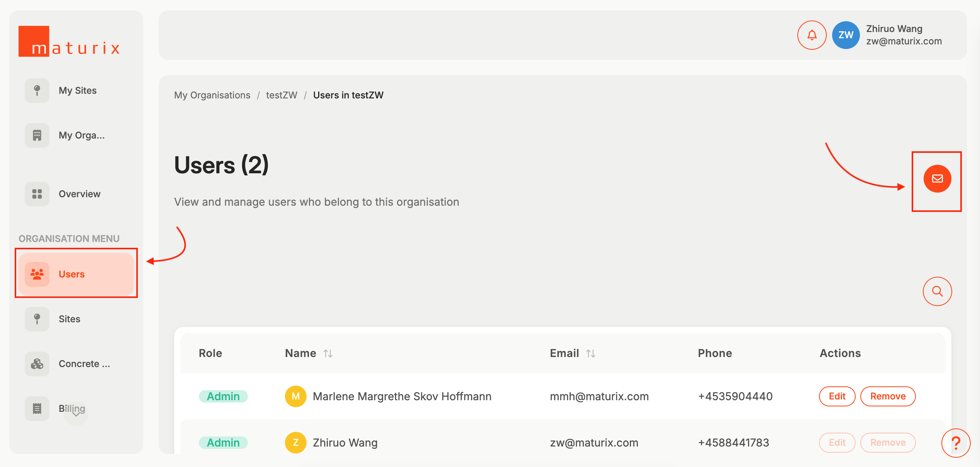Click the Concrete cubes sidebar icon
Viewport: 980px width, 467px height.
pos(37,364)
